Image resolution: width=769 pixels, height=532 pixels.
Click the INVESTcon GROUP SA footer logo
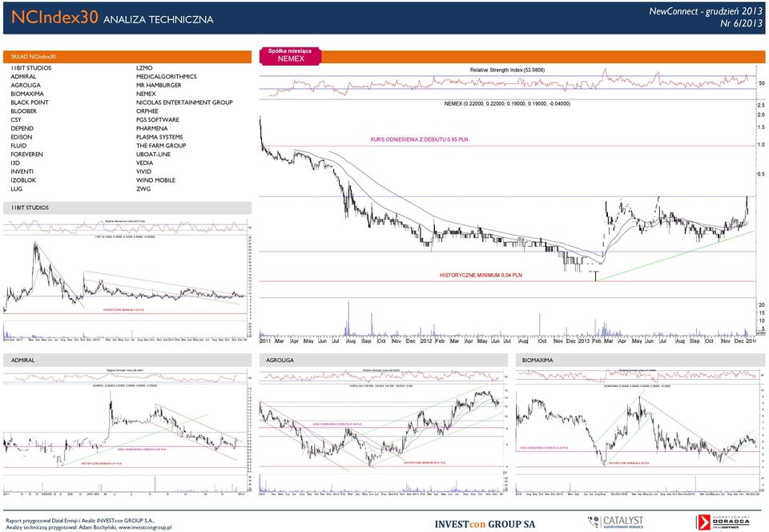pos(485,524)
